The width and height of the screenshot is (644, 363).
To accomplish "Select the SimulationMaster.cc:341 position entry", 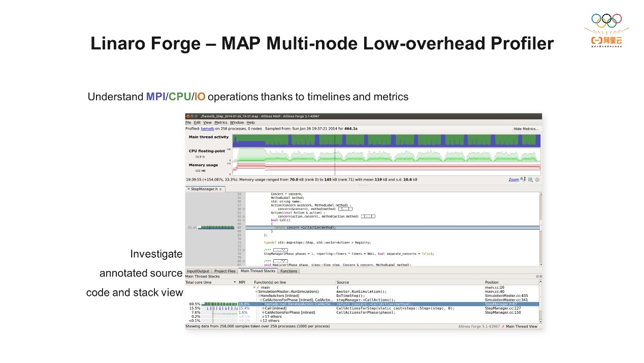I will [506, 300].
